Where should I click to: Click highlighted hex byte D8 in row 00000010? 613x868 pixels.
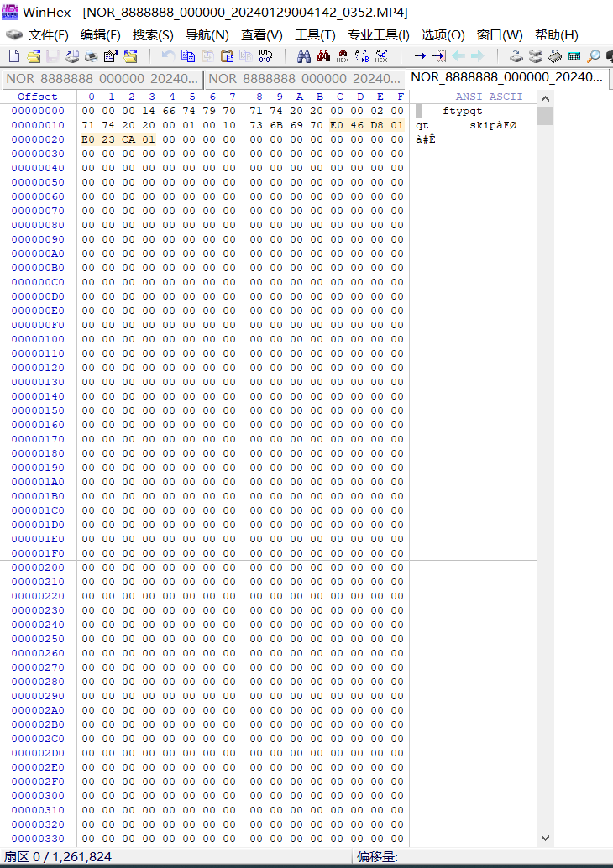[377, 125]
